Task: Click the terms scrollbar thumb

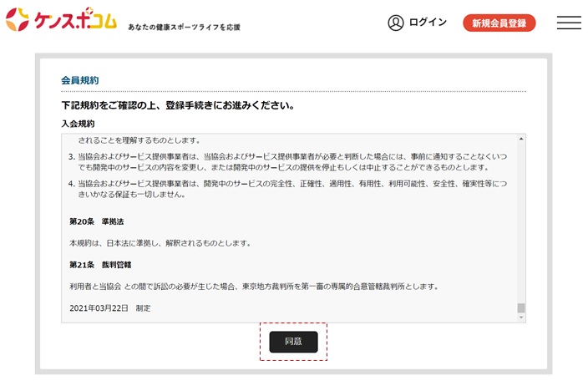Action: pyautogui.click(x=521, y=307)
